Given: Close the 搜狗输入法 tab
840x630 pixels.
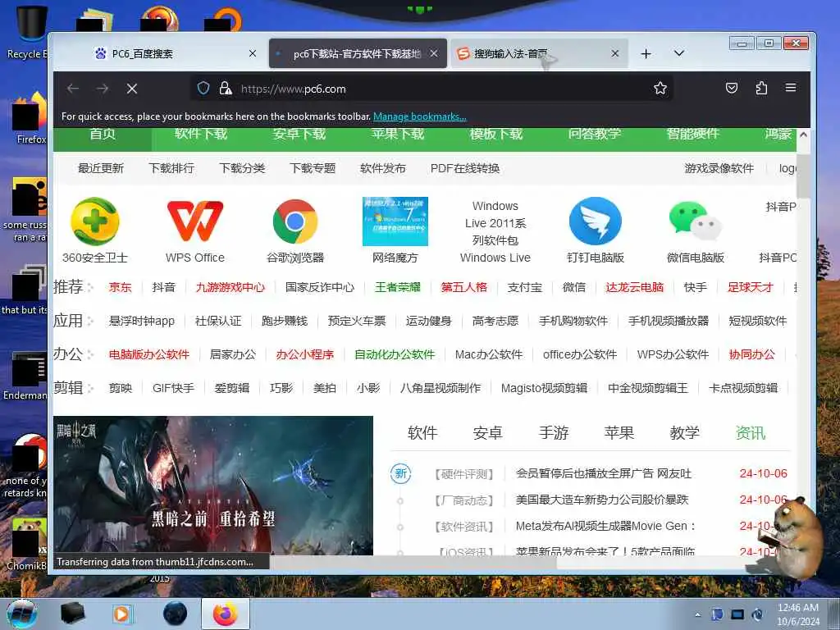Looking at the screenshot, I should [x=615, y=53].
